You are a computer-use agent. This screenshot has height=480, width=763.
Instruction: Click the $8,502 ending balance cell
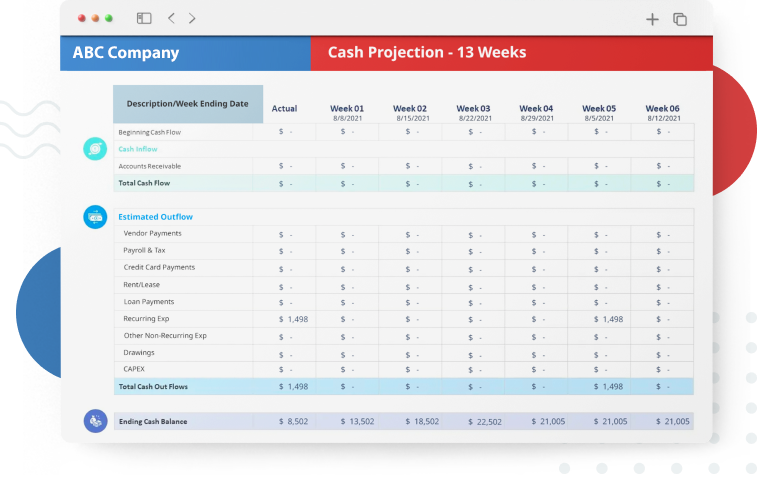[x=293, y=422]
